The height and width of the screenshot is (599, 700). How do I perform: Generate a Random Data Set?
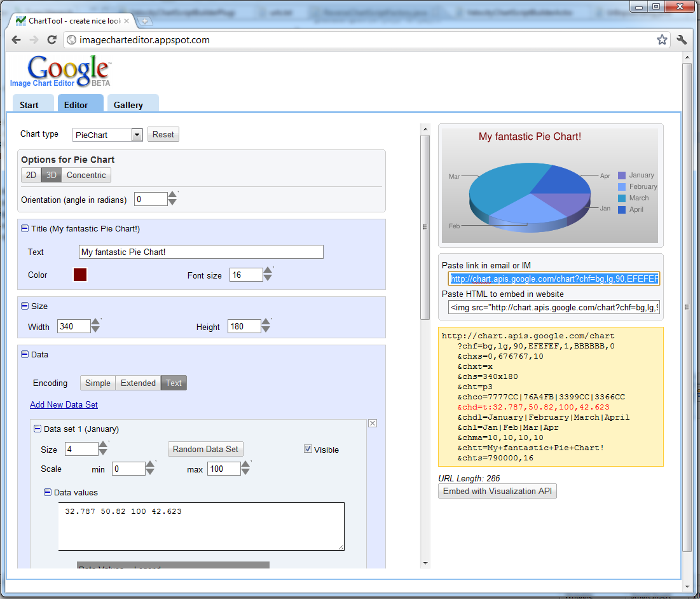(x=205, y=449)
